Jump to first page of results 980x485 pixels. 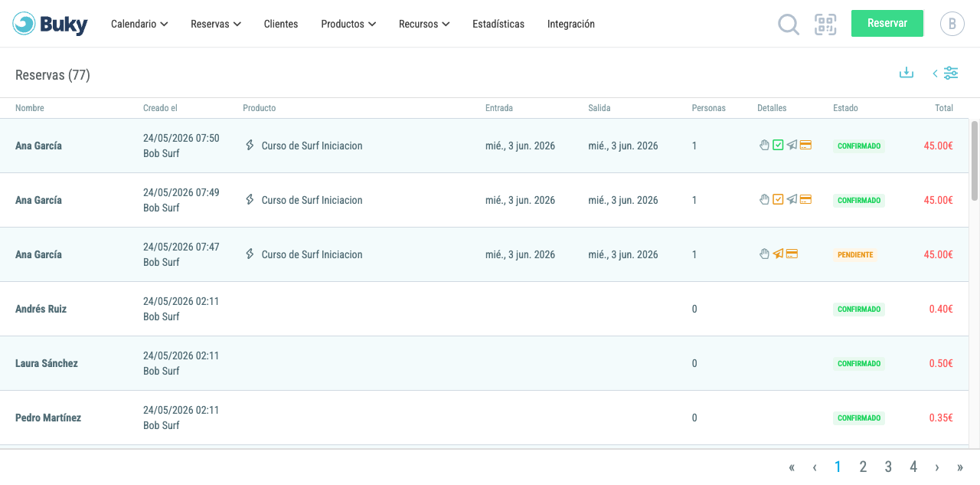[792, 467]
